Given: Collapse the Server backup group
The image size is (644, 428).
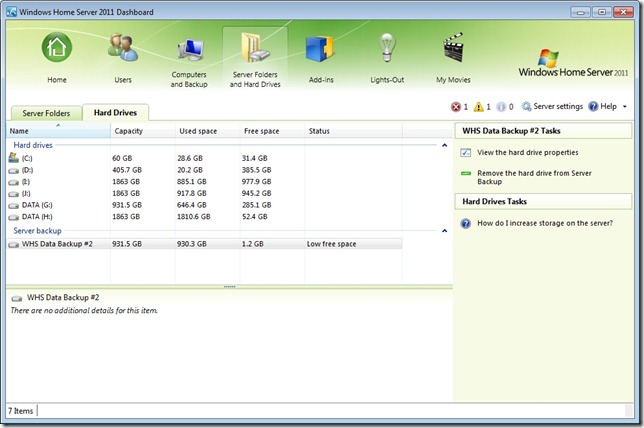Looking at the screenshot, I should coord(444,231).
